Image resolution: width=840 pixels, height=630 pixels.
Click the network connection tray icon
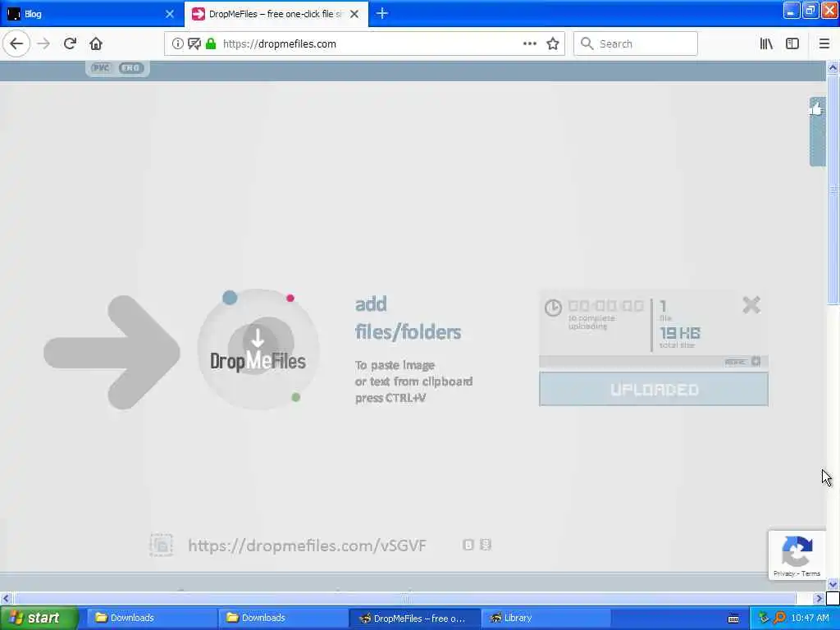tap(763, 618)
